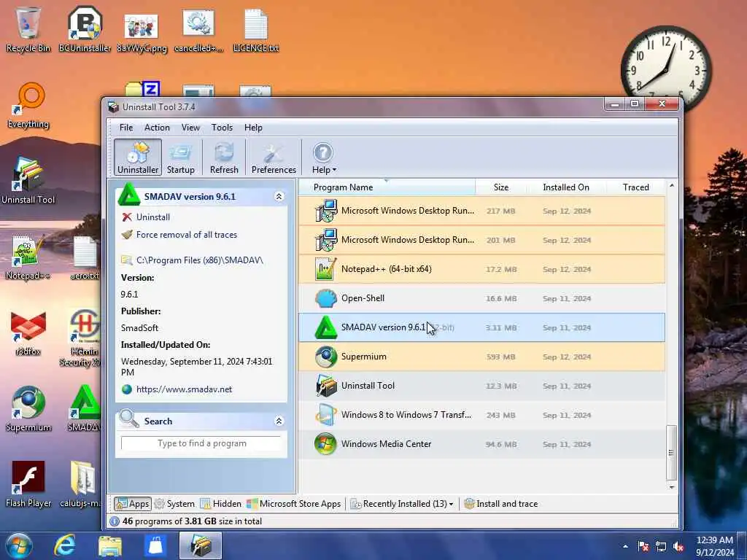
Task: Click the program list scrollbar thumb
Action: tap(671, 452)
